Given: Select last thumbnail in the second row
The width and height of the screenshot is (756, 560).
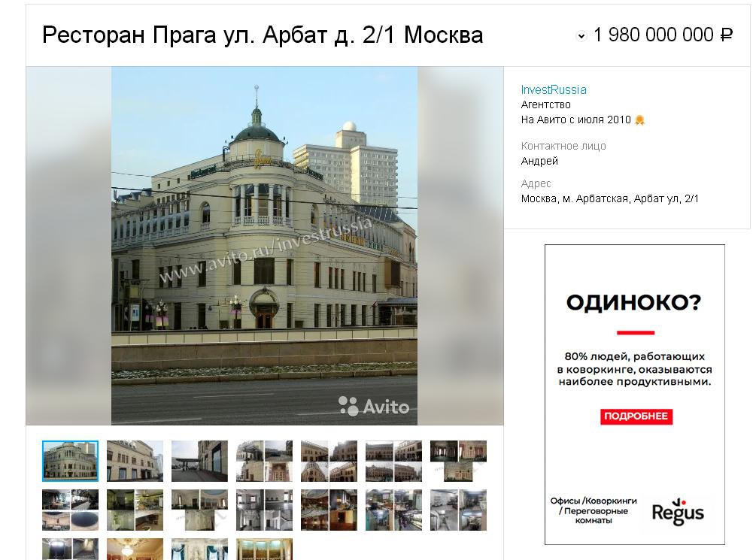Looking at the screenshot, I should (458, 510).
